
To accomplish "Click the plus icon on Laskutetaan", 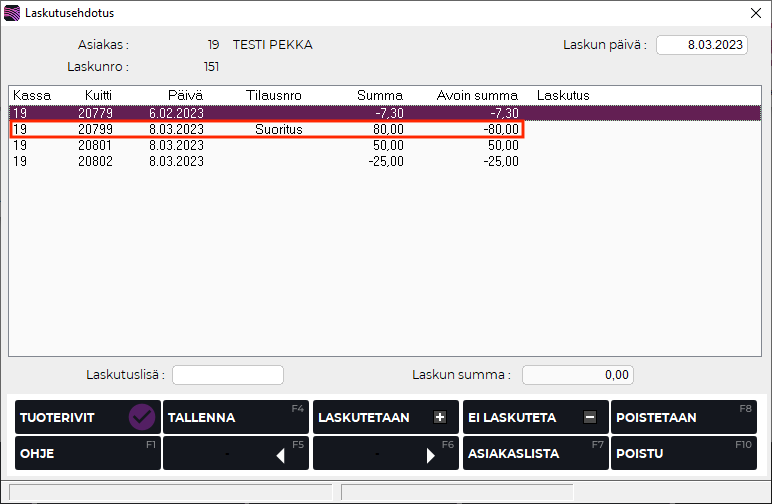I will (x=440, y=417).
